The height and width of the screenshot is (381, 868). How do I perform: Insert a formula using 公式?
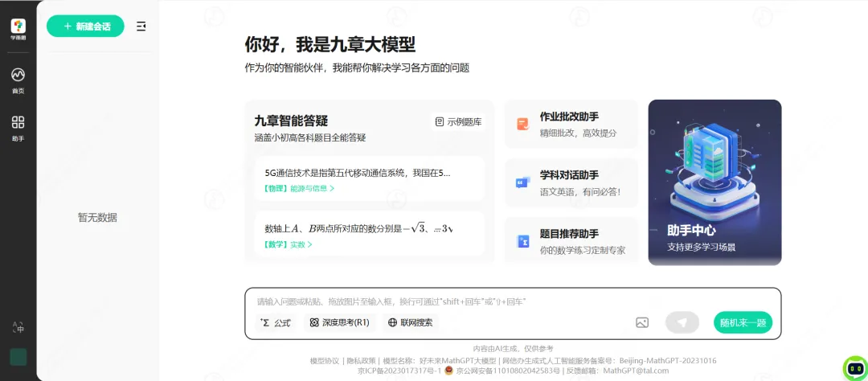coord(276,322)
